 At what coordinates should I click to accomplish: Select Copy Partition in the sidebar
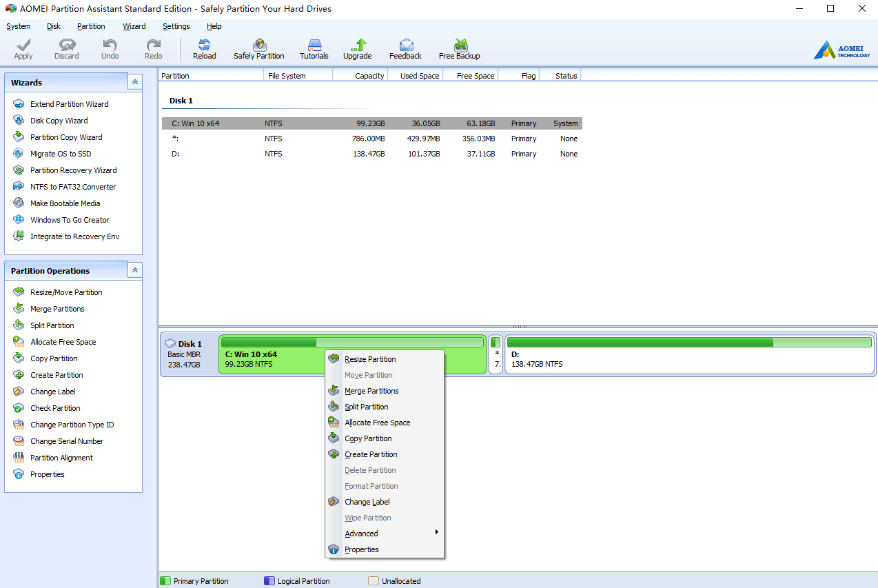[54, 358]
